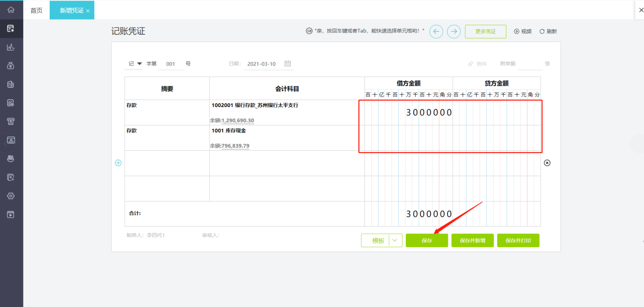This screenshot has height=307, width=644.
Task: Click empty account cell in fourth row
Action: 287,188
